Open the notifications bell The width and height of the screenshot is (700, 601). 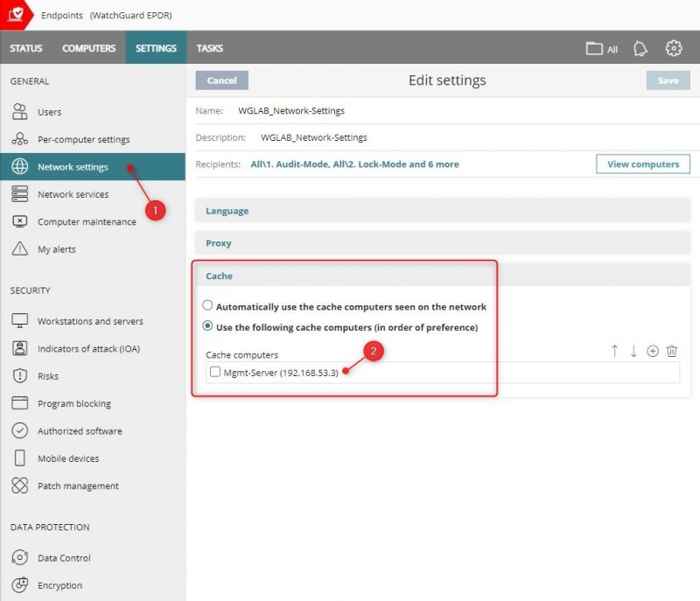pyautogui.click(x=640, y=49)
